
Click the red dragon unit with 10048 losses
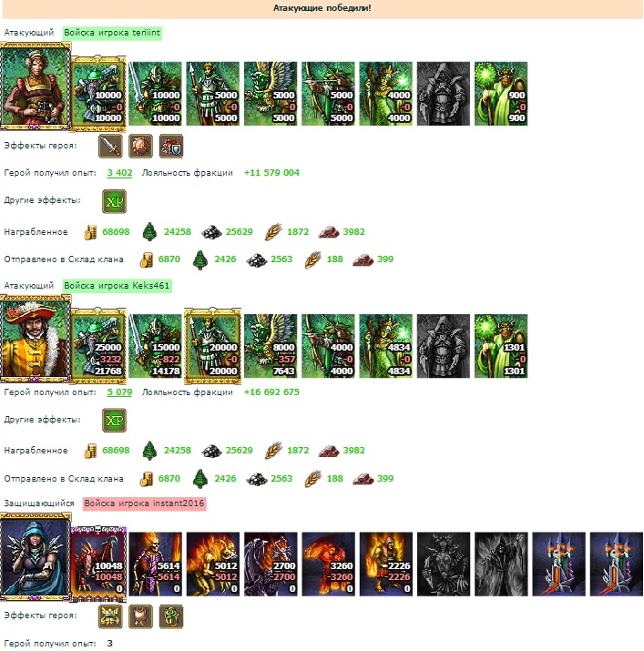(x=98, y=564)
